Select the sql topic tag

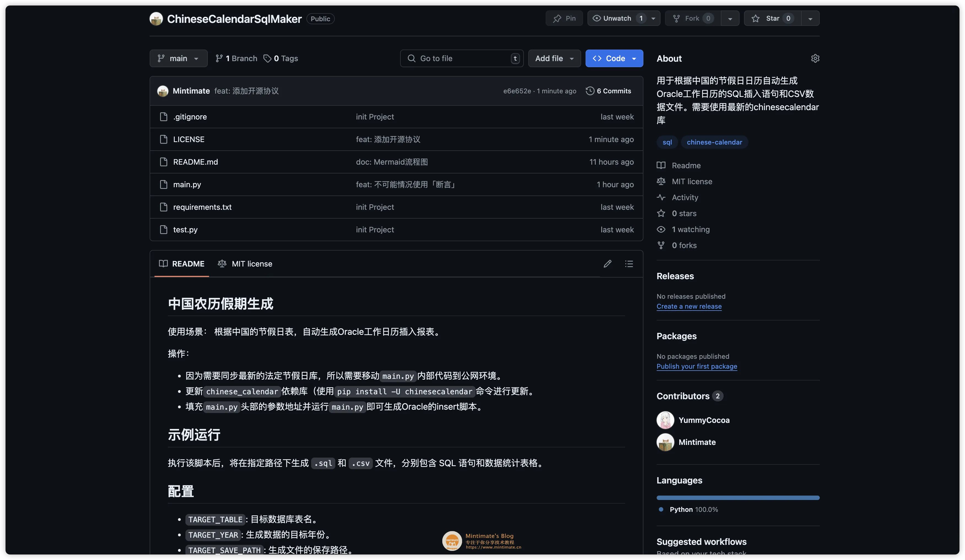pos(667,142)
